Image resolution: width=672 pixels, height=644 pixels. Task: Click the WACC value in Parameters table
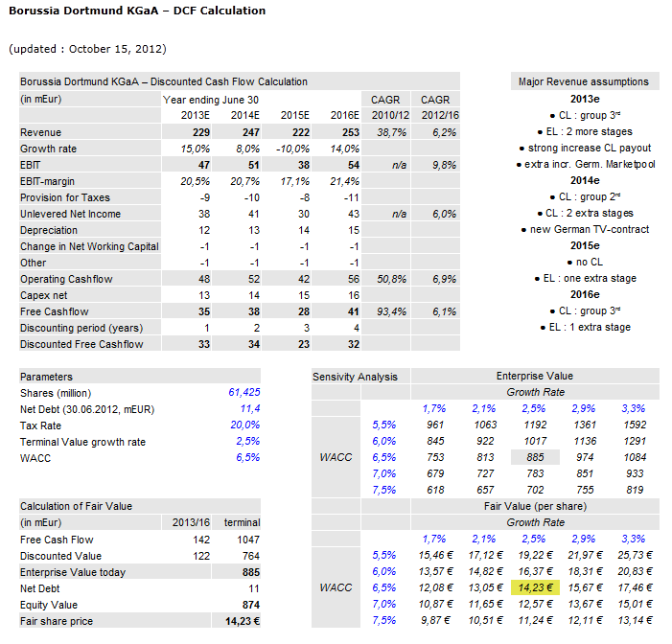(x=245, y=457)
